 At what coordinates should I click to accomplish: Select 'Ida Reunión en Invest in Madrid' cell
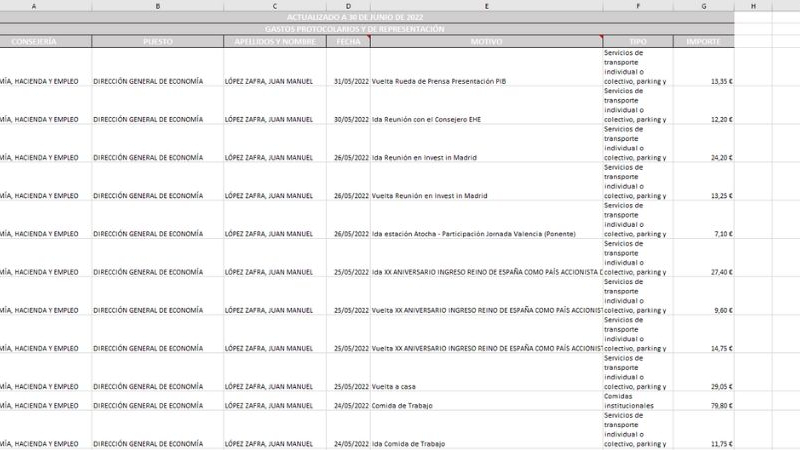coord(487,143)
